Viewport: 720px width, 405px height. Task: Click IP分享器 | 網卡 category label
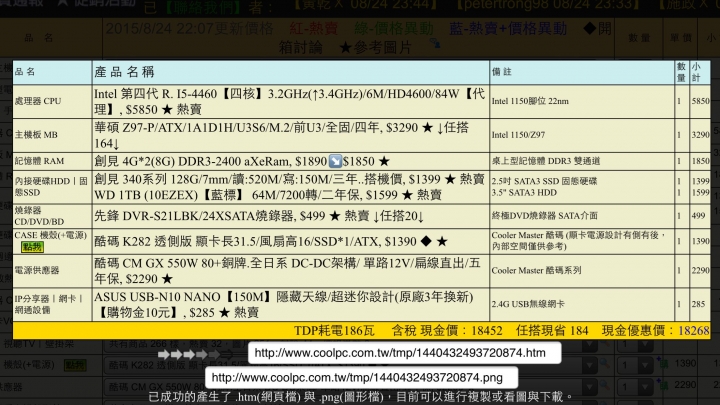click(x=49, y=304)
